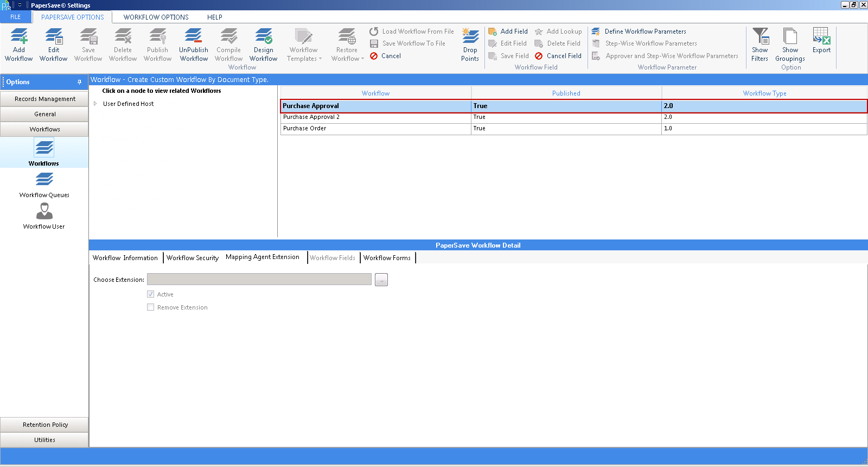Select the Purchase Approval workflow row
Viewport: 868px width, 467px height.
click(x=574, y=106)
